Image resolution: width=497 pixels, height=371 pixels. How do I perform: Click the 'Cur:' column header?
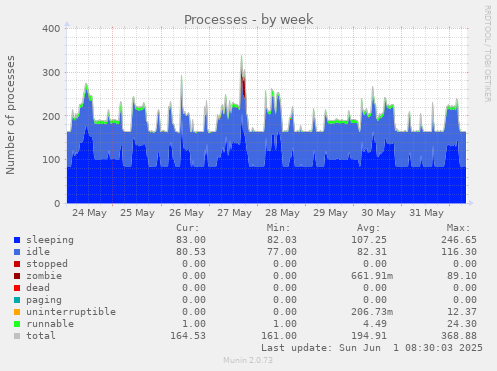point(188,228)
